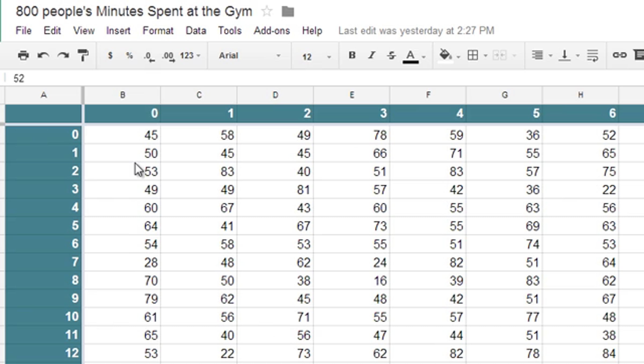
Task: Select the paint format tool
Action: click(83, 55)
